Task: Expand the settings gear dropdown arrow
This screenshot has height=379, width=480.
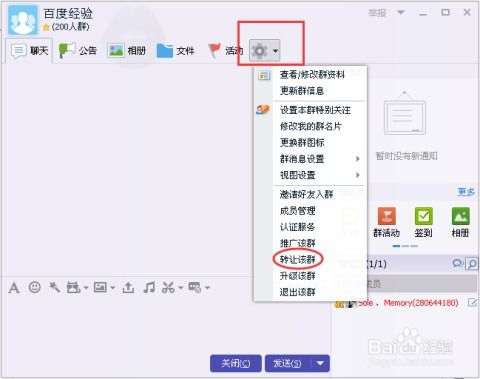Action: point(275,51)
